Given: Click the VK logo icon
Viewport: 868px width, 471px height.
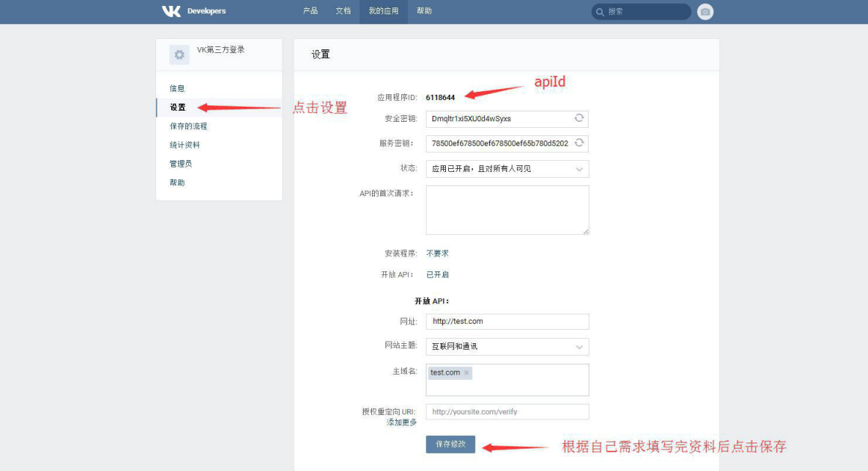Looking at the screenshot, I should [171, 11].
